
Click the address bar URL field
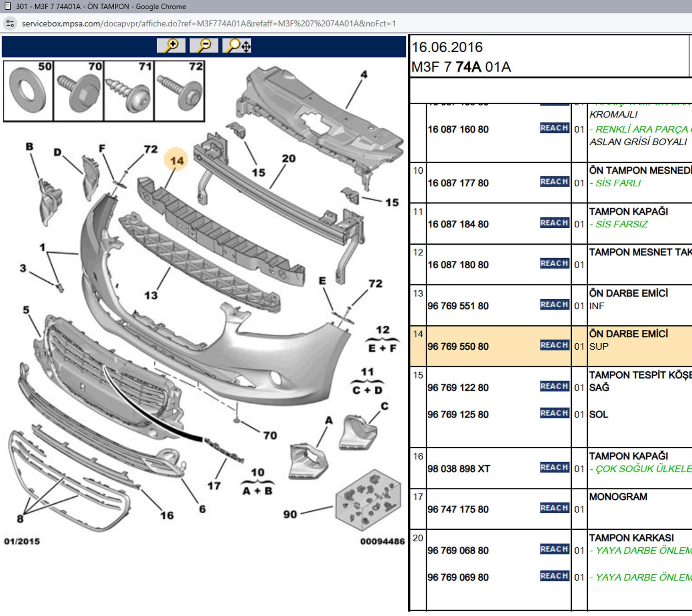point(208,24)
